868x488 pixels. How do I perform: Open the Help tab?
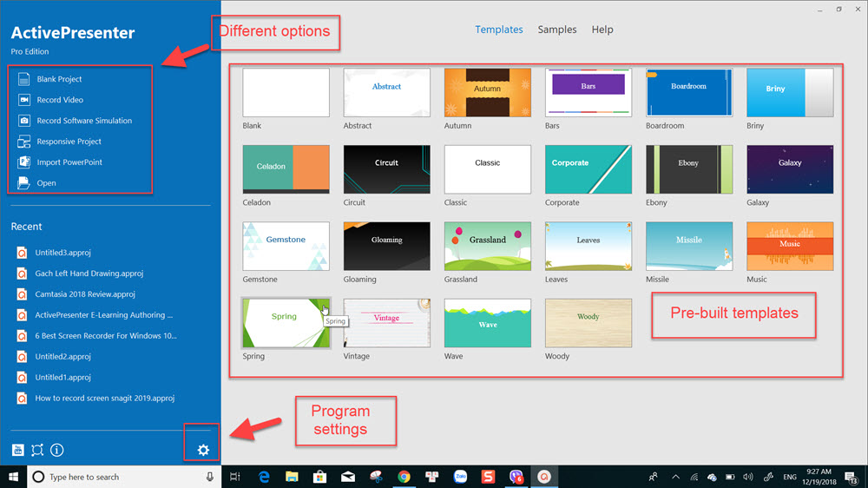[602, 30]
